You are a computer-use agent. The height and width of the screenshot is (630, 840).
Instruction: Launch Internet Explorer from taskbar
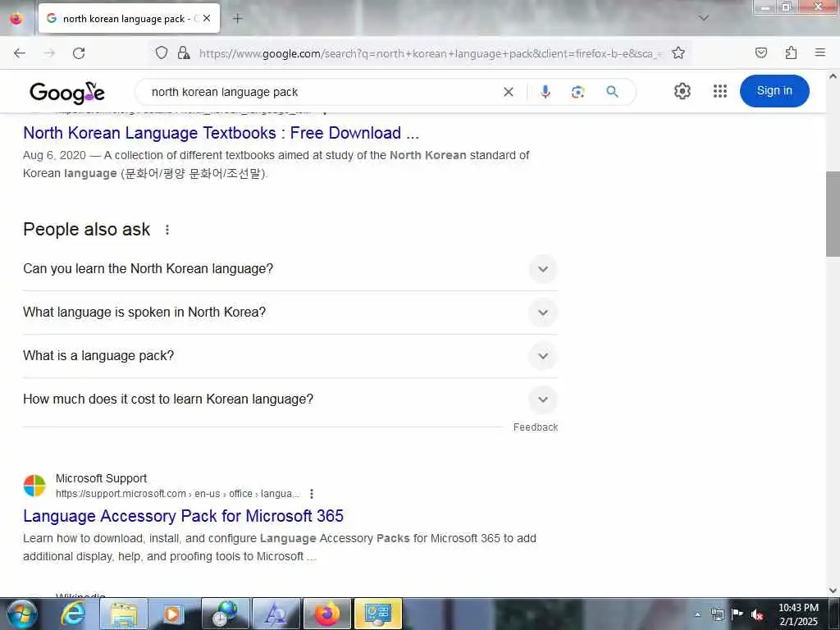(x=72, y=614)
